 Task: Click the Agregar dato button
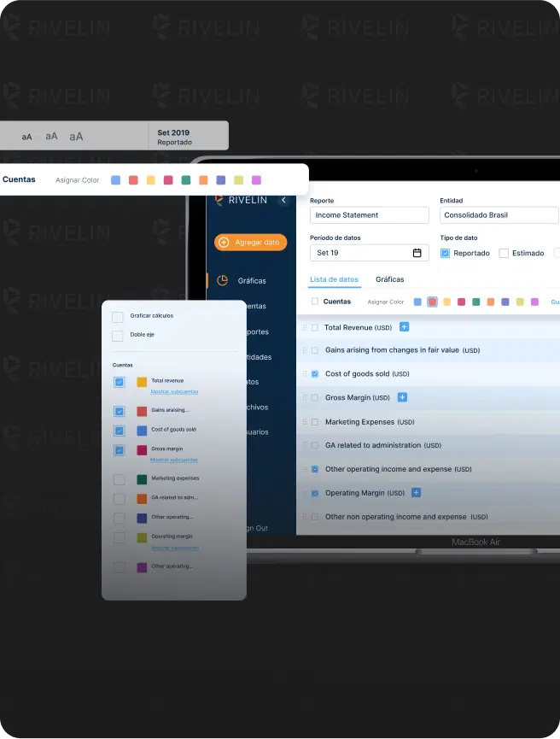[x=251, y=243]
